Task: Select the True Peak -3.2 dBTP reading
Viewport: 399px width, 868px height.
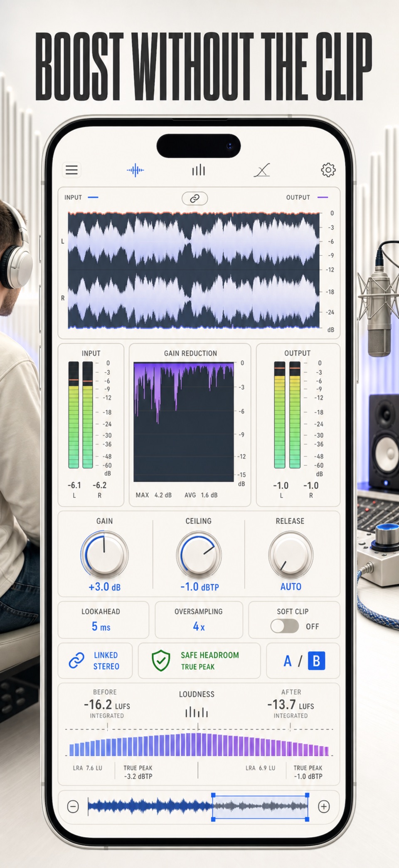Action: pyautogui.click(x=138, y=772)
